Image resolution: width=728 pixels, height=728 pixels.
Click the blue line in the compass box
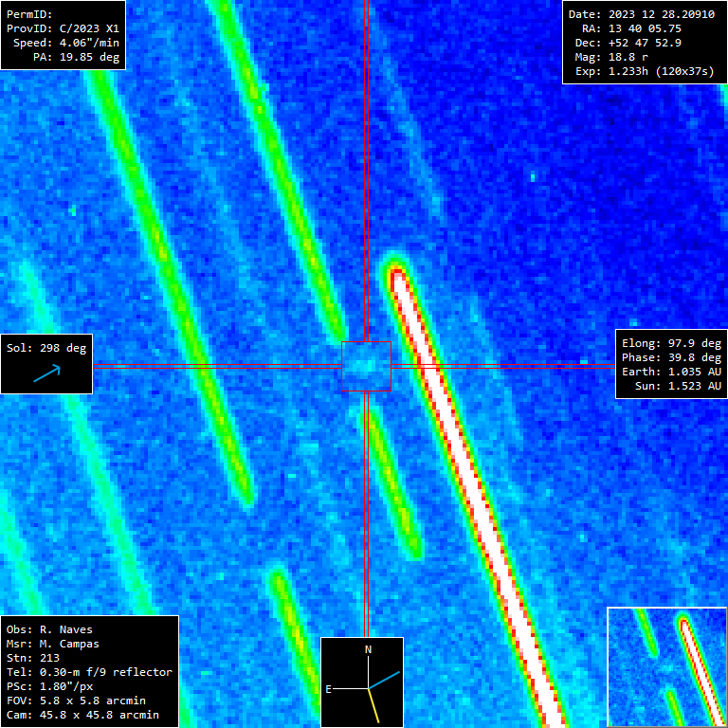[384, 680]
